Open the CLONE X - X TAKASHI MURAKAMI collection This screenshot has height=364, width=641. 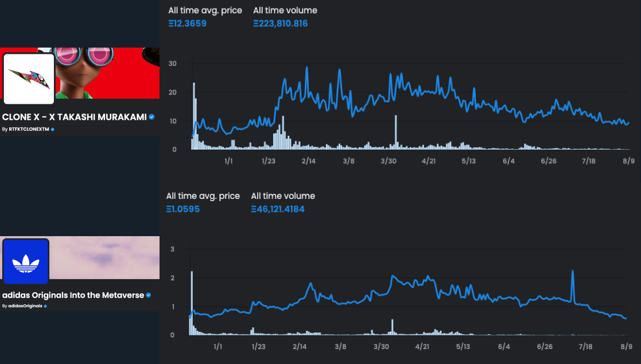pos(74,116)
